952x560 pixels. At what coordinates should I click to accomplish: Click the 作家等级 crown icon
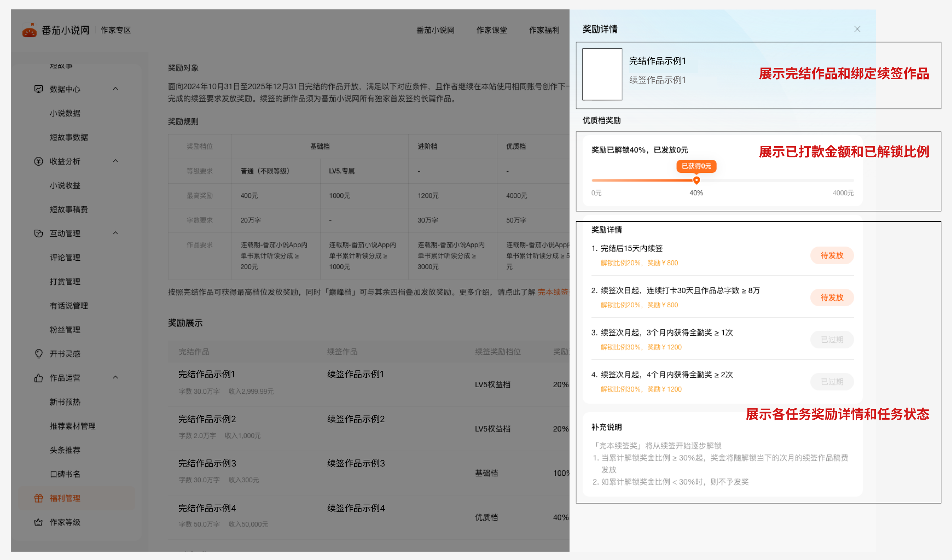tap(39, 522)
